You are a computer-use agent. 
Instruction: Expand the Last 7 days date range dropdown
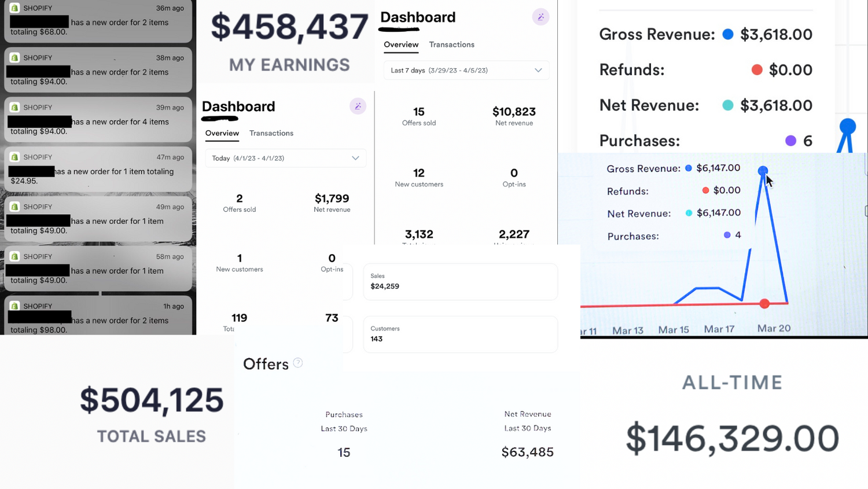pyautogui.click(x=466, y=71)
